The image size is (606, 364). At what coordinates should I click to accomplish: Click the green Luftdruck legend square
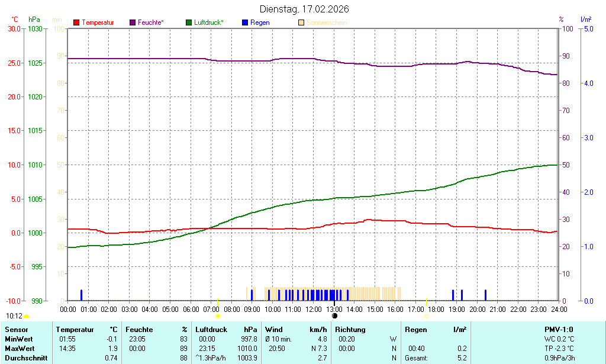[x=189, y=22]
